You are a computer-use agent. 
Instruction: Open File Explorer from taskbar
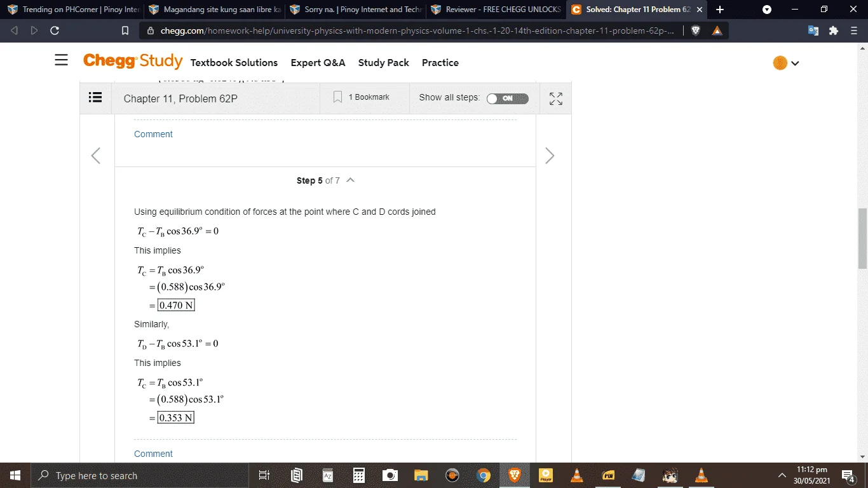421,475
